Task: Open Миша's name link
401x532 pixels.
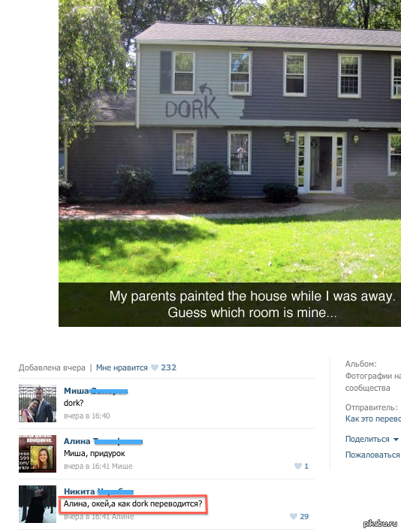Action: click(x=95, y=391)
